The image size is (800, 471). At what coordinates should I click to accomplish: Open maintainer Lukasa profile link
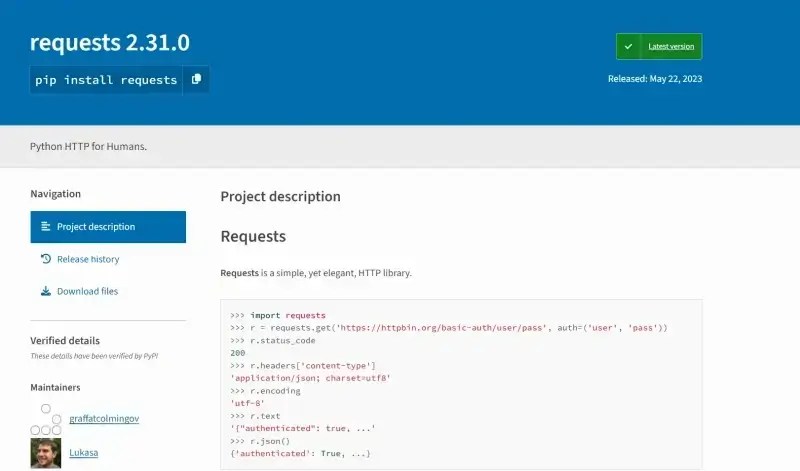pos(84,453)
